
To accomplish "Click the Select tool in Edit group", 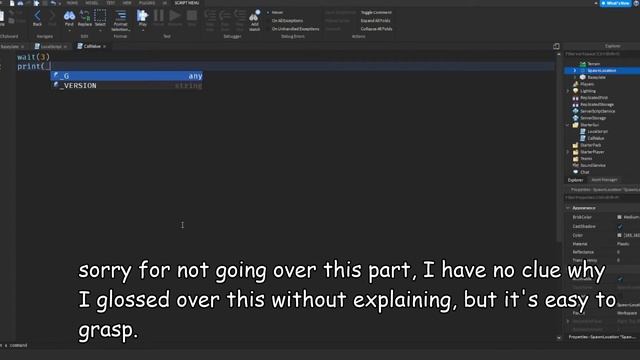I will coord(100,18).
